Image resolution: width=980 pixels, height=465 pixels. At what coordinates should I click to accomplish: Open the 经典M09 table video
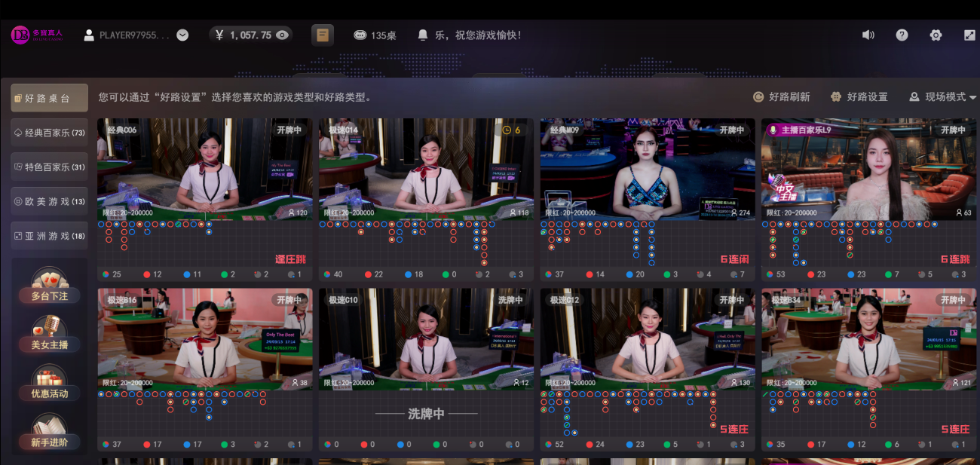tap(647, 170)
